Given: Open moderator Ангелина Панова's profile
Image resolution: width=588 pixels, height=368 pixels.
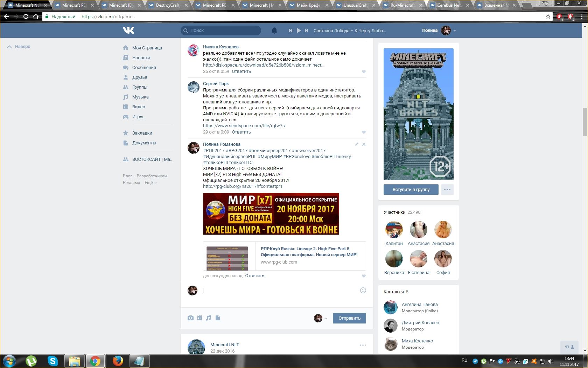Looking at the screenshot, I should tap(420, 305).
